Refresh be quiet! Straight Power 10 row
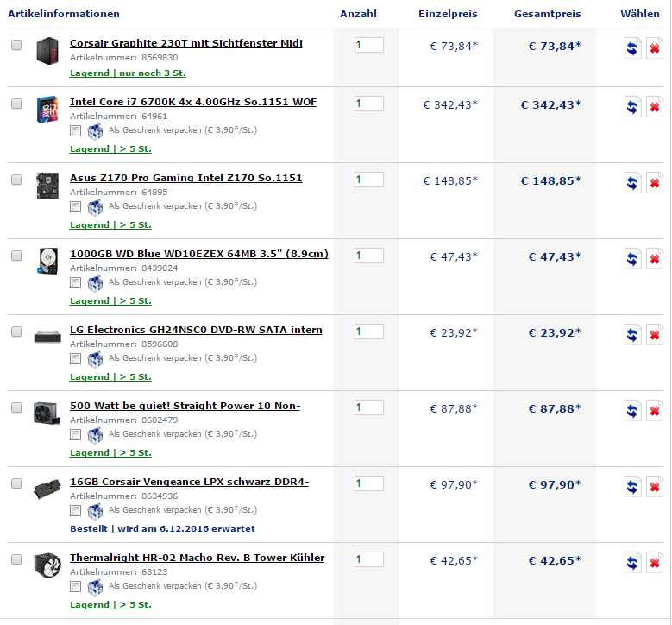672x625 pixels. (x=633, y=410)
